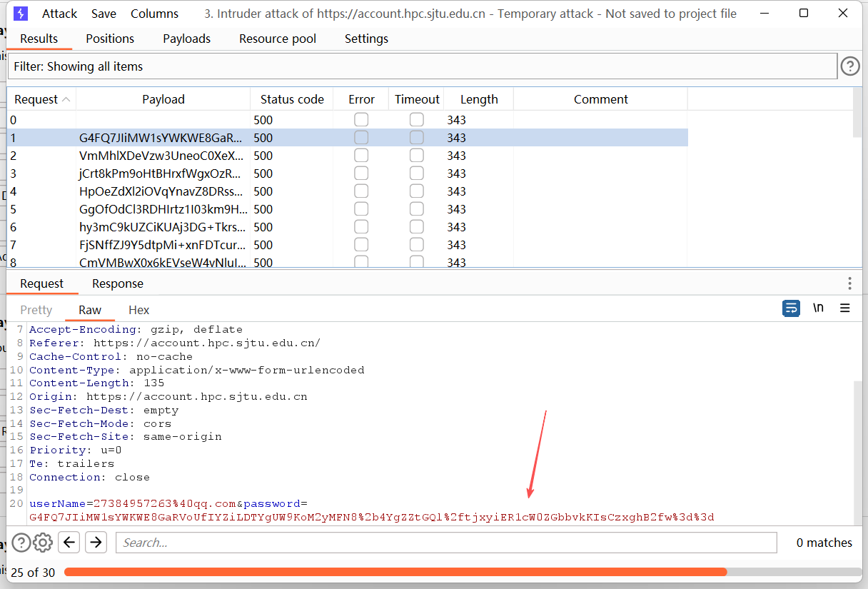Open the Filter: Showing all items bar
Viewport: 868px width, 589px height.
(x=422, y=66)
